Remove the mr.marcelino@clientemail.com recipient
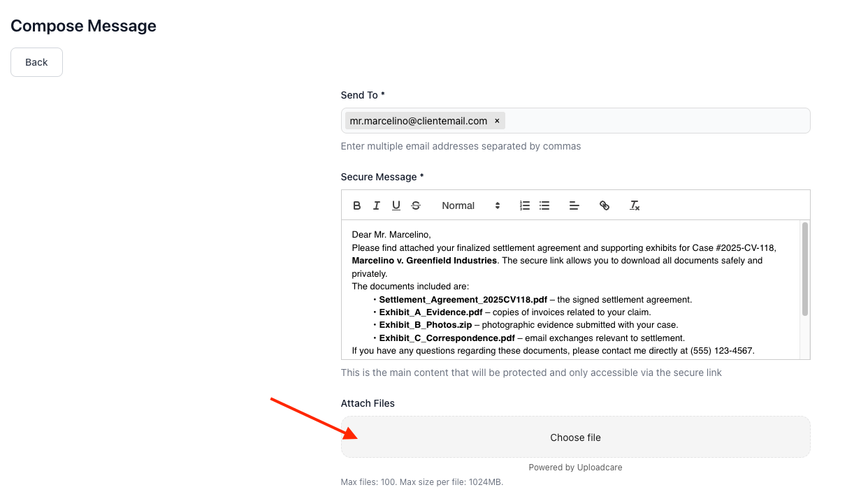The width and height of the screenshot is (868, 499). point(497,121)
